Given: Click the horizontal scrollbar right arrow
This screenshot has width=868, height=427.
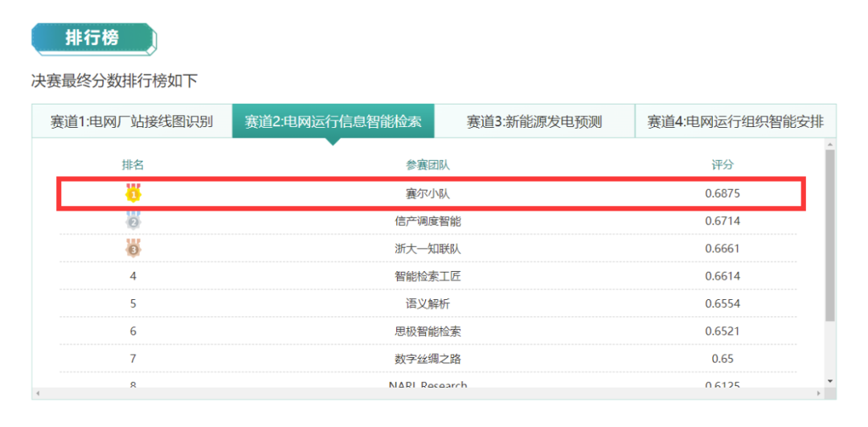Looking at the screenshot, I should (x=819, y=393).
